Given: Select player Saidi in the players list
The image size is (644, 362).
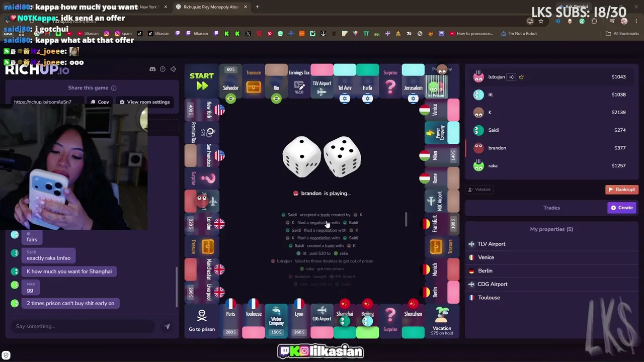Looking at the screenshot, I should pos(551,130).
